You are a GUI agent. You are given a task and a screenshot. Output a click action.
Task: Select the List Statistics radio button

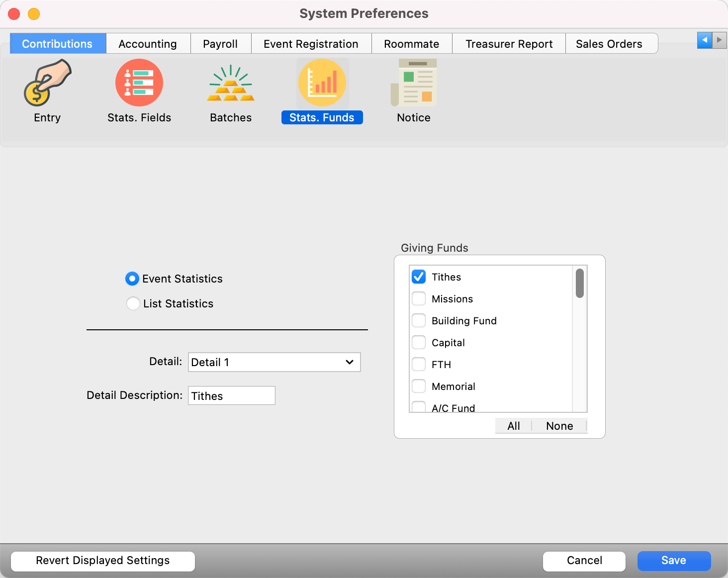click(133, 303)
